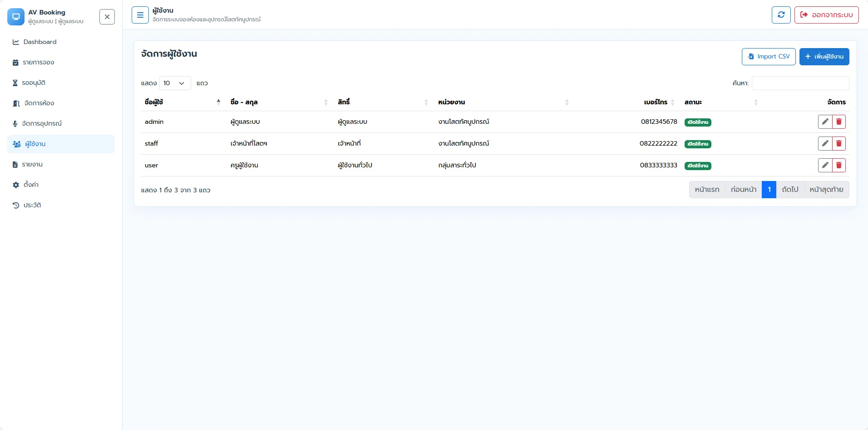Click the phone number 0822222222
Screen dimensions: 868x430
(658, 143)
